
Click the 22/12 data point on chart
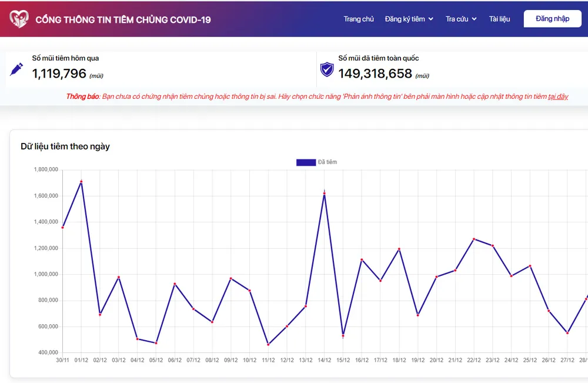474,239
